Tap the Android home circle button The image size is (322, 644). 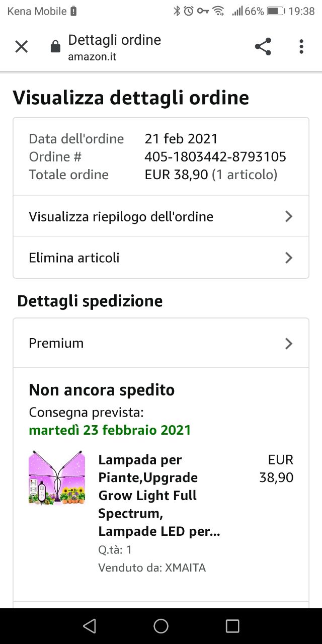point(161,625)
